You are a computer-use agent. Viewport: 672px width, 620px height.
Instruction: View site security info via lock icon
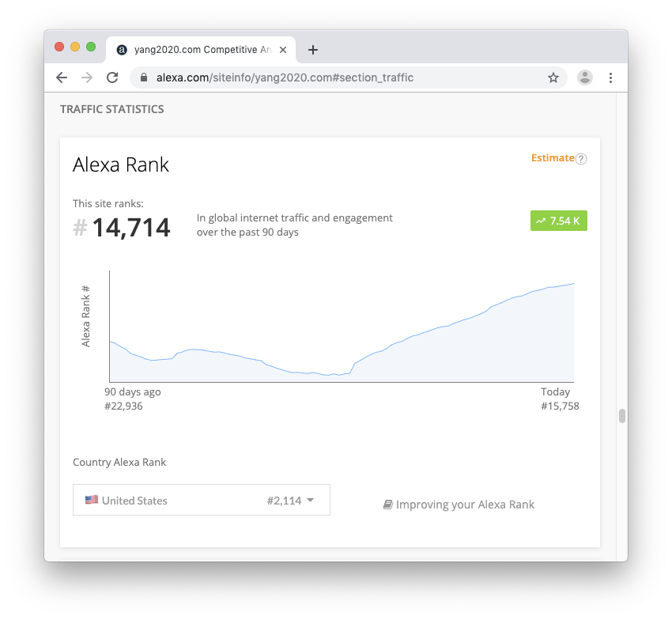[144, 77]
